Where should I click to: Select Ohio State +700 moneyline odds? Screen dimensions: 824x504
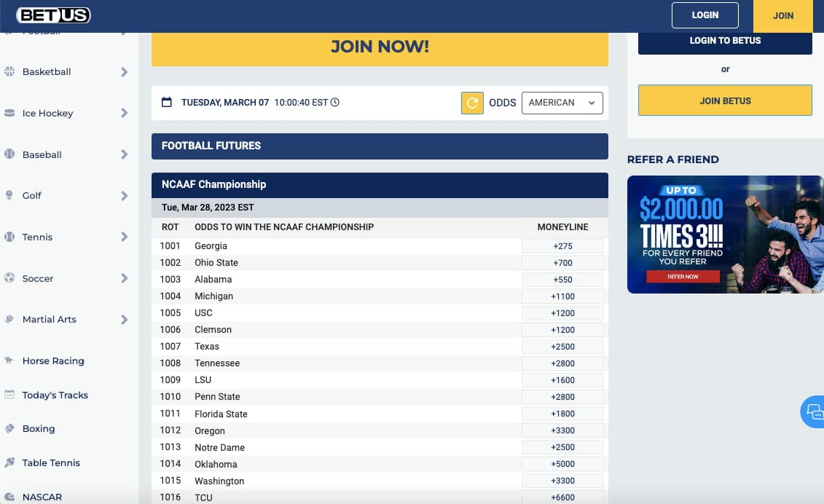point(562,263)
